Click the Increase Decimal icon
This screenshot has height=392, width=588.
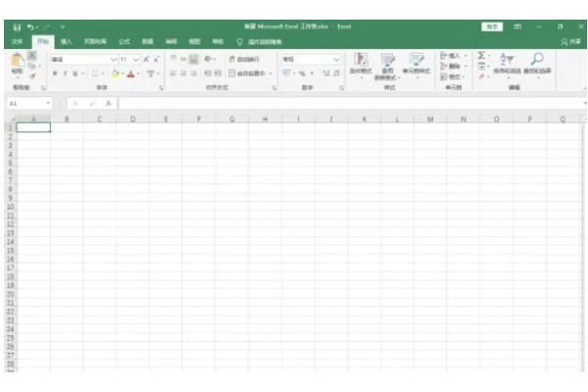(x=326, y=73)
